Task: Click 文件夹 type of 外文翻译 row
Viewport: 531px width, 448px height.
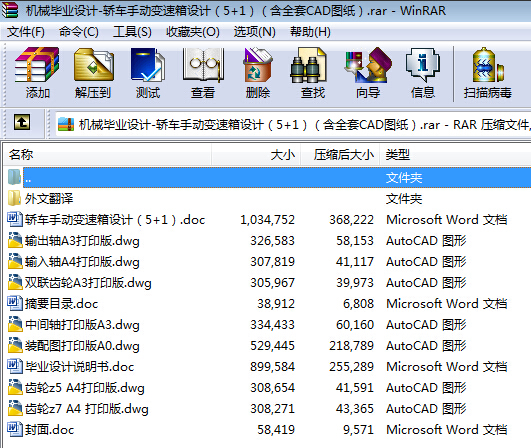Action: pyautogui.click(x=404, y=199)
